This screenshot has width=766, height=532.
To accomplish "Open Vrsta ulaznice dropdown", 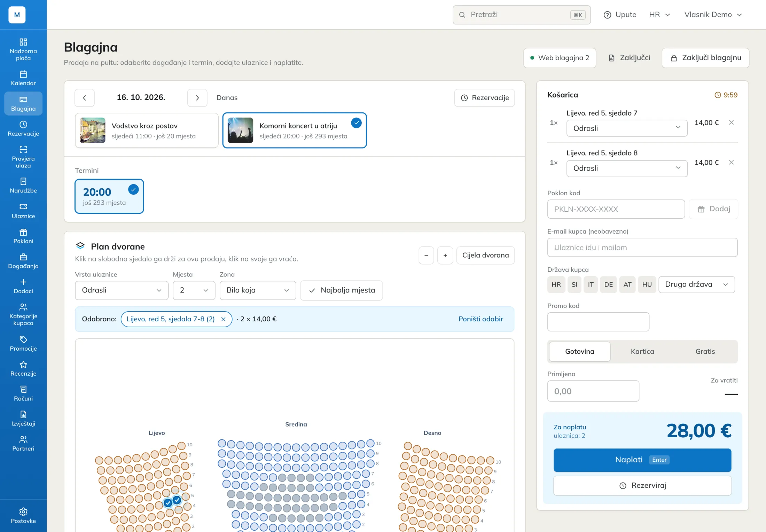I will [x=122, y=290].
